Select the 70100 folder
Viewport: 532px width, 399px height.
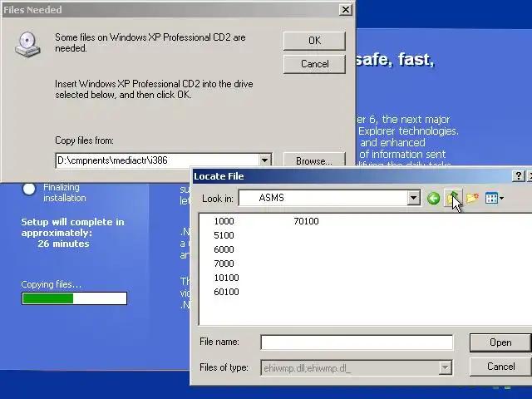pos(306,221)
